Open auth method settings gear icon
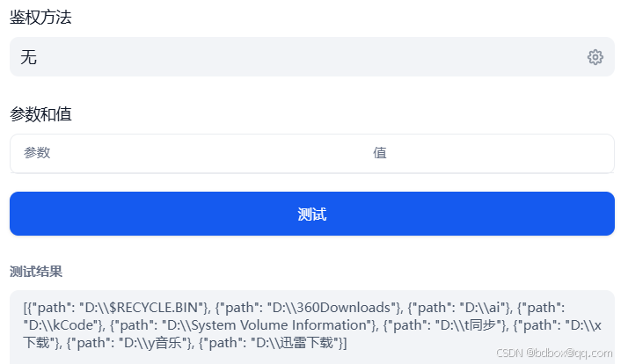 [595, 57]
